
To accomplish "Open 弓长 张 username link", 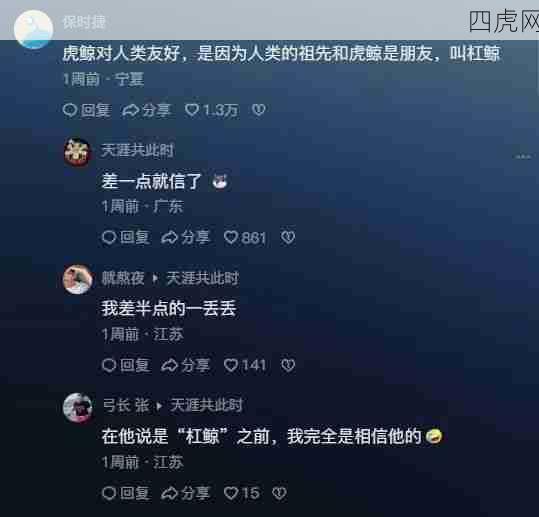I will 126,405.
